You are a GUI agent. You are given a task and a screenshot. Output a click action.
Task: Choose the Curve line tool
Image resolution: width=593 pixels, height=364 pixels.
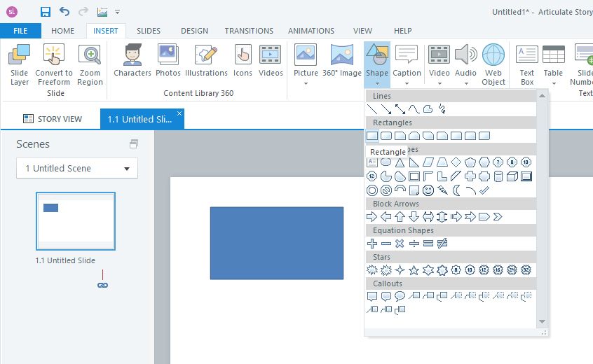tap(414, 109)
